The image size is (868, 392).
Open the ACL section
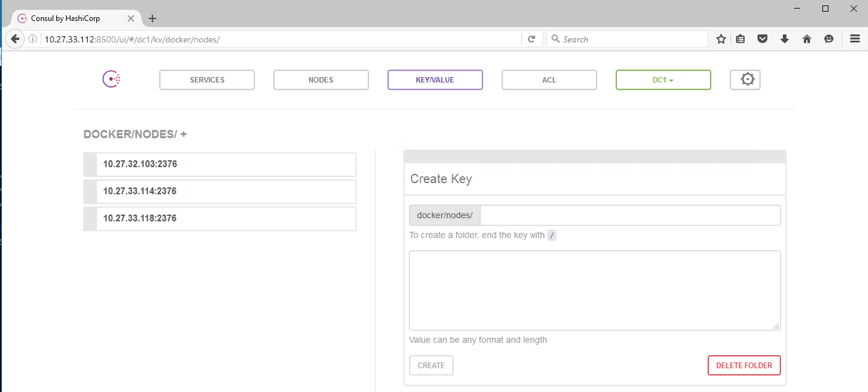click(549, 80)
